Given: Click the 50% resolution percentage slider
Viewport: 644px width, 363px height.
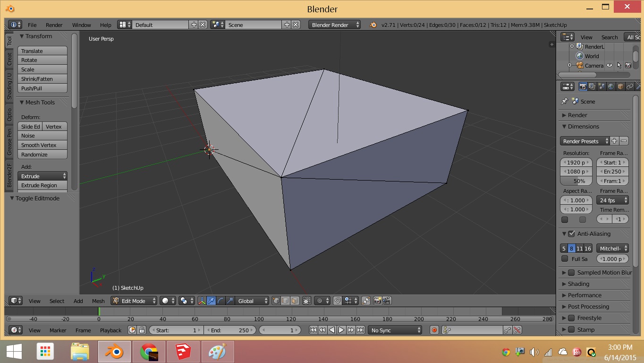Looking at the screenshot, I should coord(576,181).
